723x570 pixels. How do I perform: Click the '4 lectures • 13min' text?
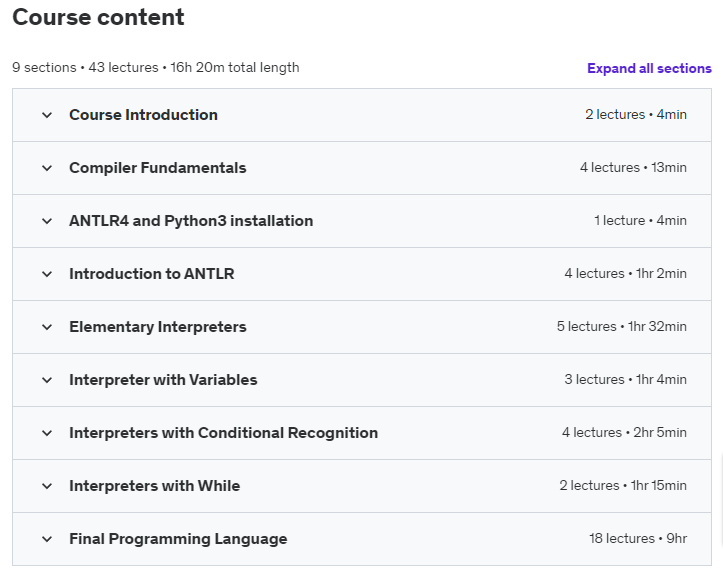633,167
